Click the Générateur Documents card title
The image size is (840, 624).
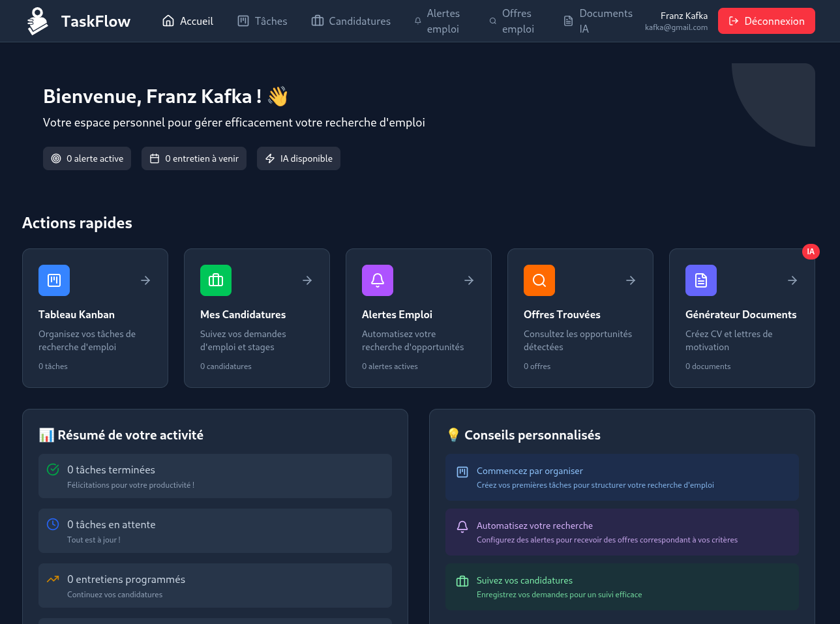click(x=741, y=314)
